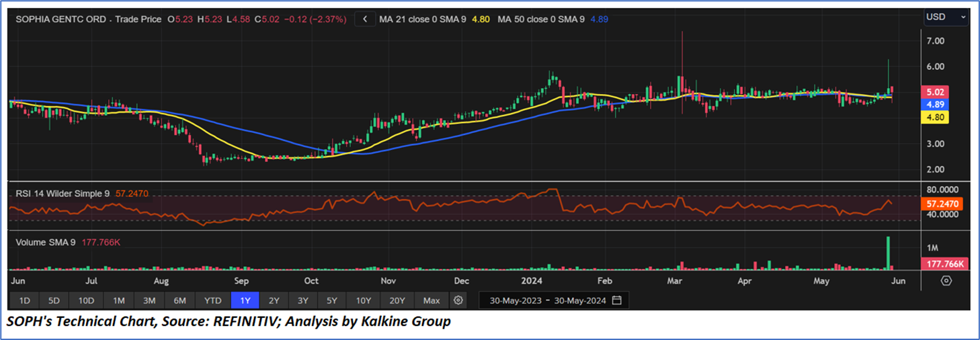This screenshot has height=340, width=980.
Task: Click the MA 21 indicator label
Action: coord(422,19)
